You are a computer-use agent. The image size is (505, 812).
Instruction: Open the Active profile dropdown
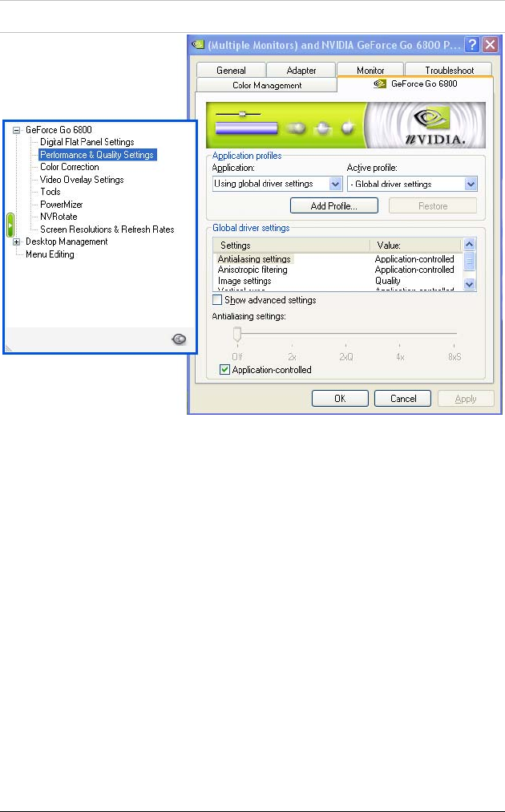[x=471, y=184]
